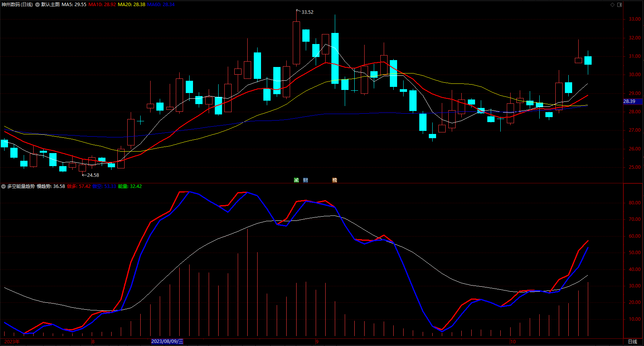Click the 多空能量趋势 indicator name
The height and width of the screenshot is (346, 644).
[x=21, y=186]
